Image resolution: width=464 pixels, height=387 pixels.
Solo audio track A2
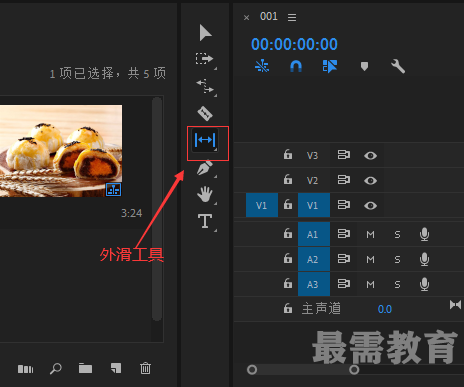[397, 259]
